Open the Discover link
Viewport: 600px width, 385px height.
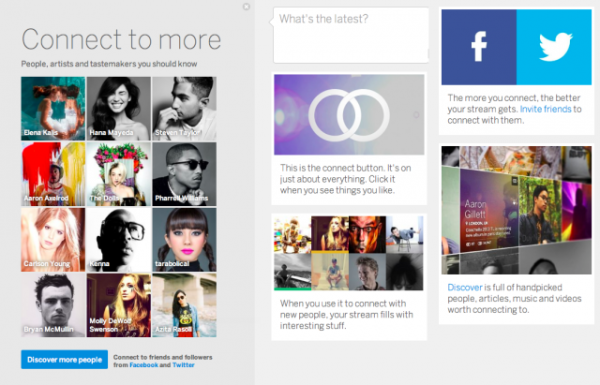pos(465,287)
